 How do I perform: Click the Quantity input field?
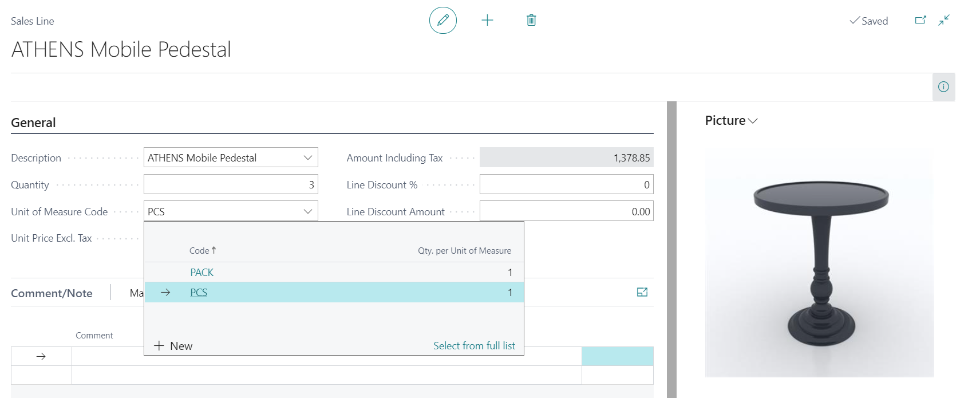click(231, 184)
